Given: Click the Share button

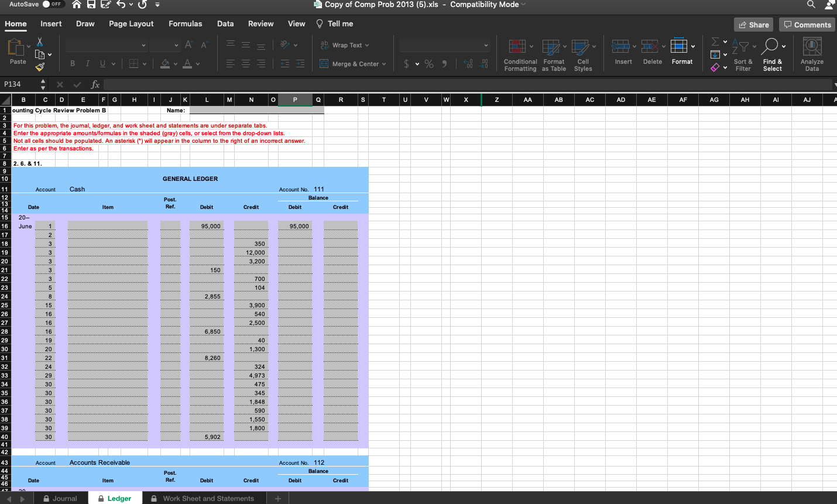Looking at the screenshot, I should click(x=754, y=25).
